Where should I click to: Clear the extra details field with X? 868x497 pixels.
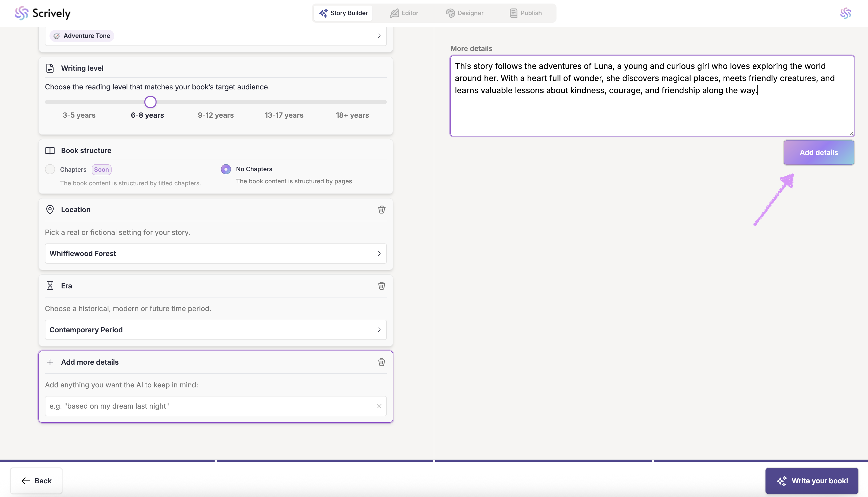click(379, 406)
